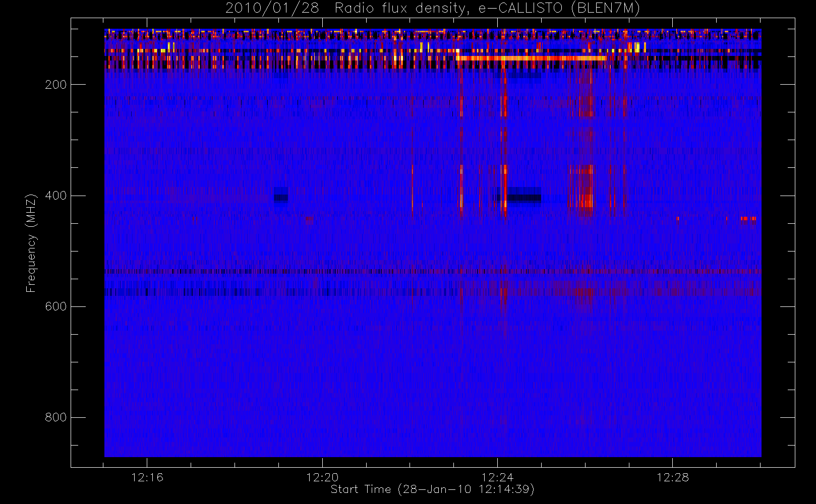This screenshot has width=816, height=504.
Task: Click the plot title 'Radio flux density, e-CALLISTO (BLEN7M)'
Action: pos(487,9)
